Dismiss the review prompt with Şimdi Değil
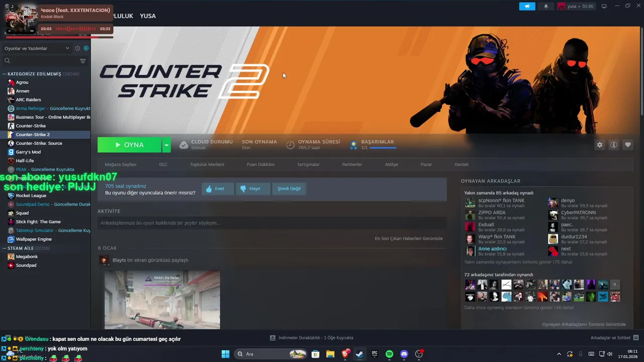 [x=289, y=189]
